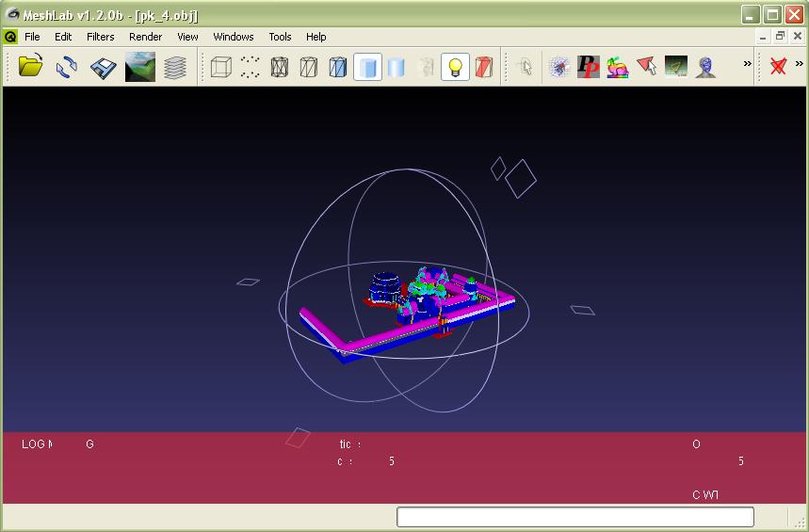Open the File menu

(x=32, y=37)
